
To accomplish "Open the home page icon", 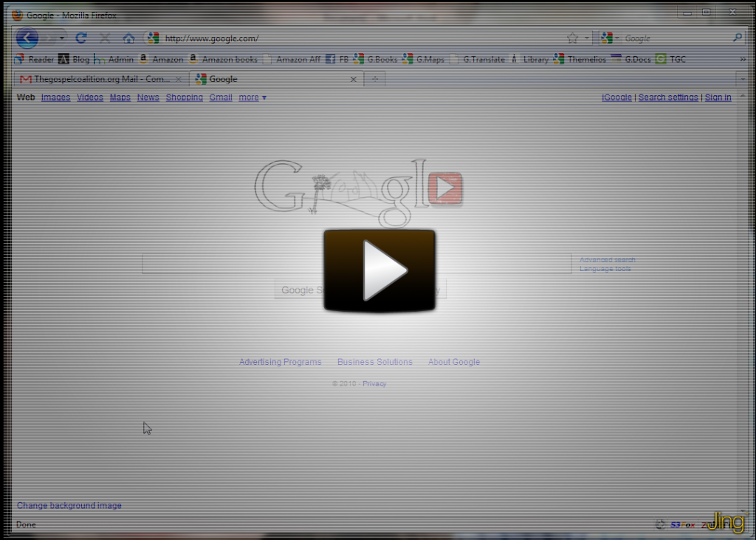I will (x=128, y=38).
